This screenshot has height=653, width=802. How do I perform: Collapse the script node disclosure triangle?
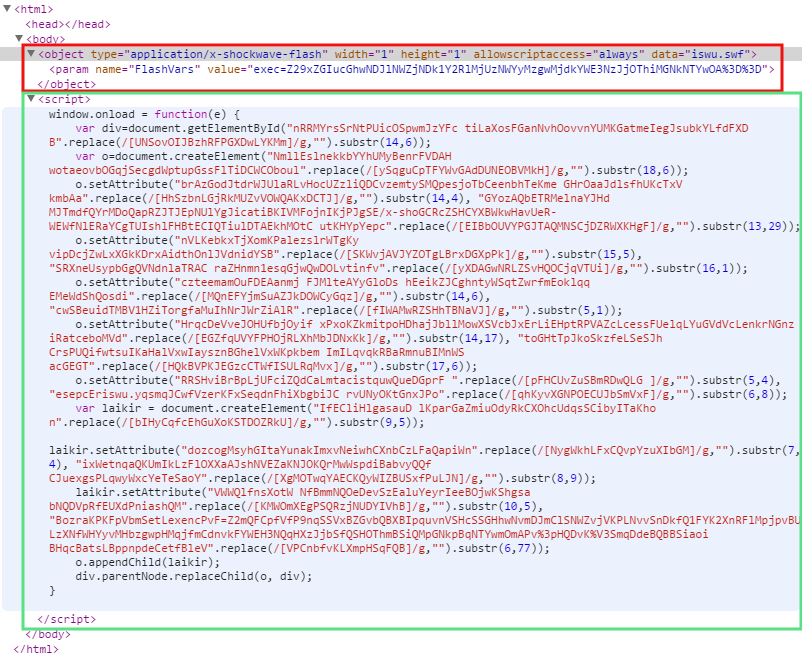point(31,98)
